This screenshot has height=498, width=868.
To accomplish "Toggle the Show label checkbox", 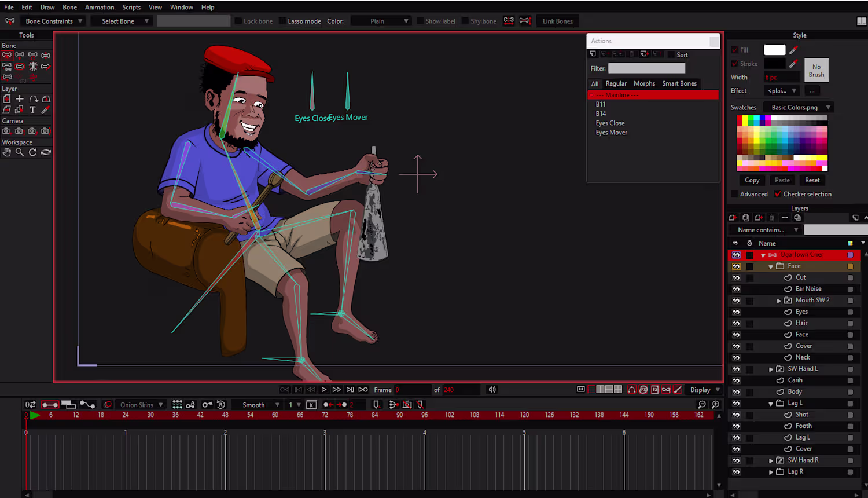I will 420,21.
